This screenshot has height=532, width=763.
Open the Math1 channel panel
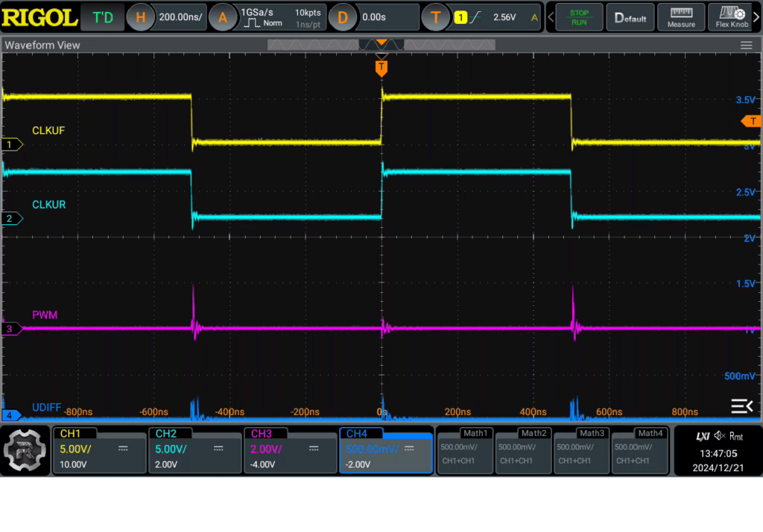tap(465, 450)
